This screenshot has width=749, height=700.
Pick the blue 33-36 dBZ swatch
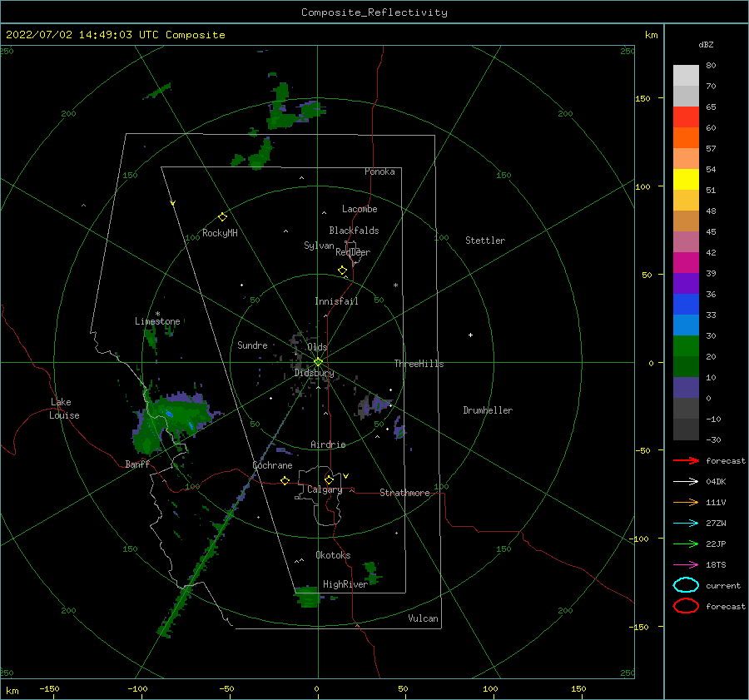point(686,305)
